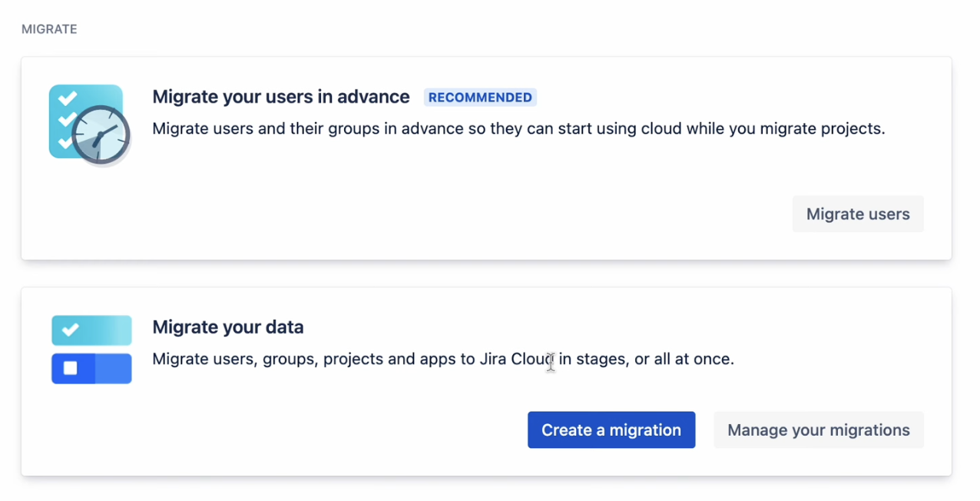Click the clock face in the users icon

point(101,135)
